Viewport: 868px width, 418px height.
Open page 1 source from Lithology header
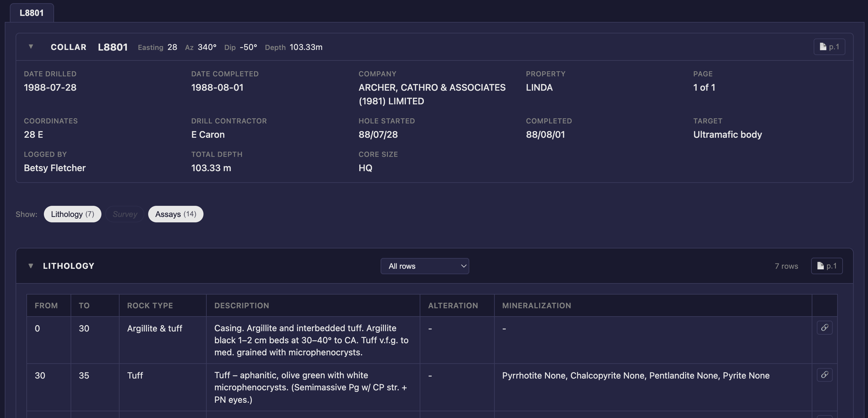pos(826,266)
